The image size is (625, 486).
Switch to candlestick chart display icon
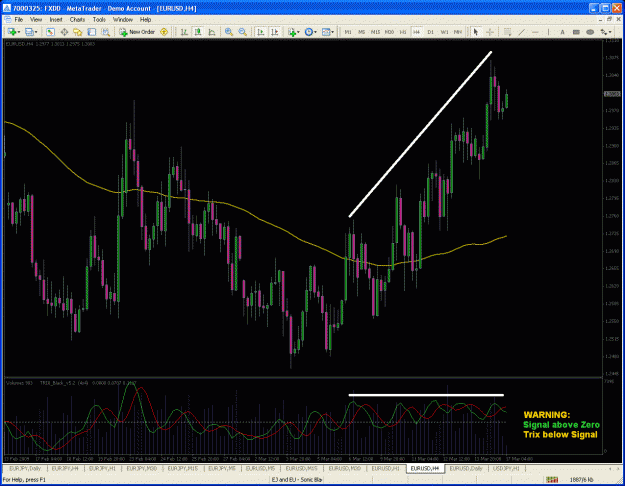point(198,32)
